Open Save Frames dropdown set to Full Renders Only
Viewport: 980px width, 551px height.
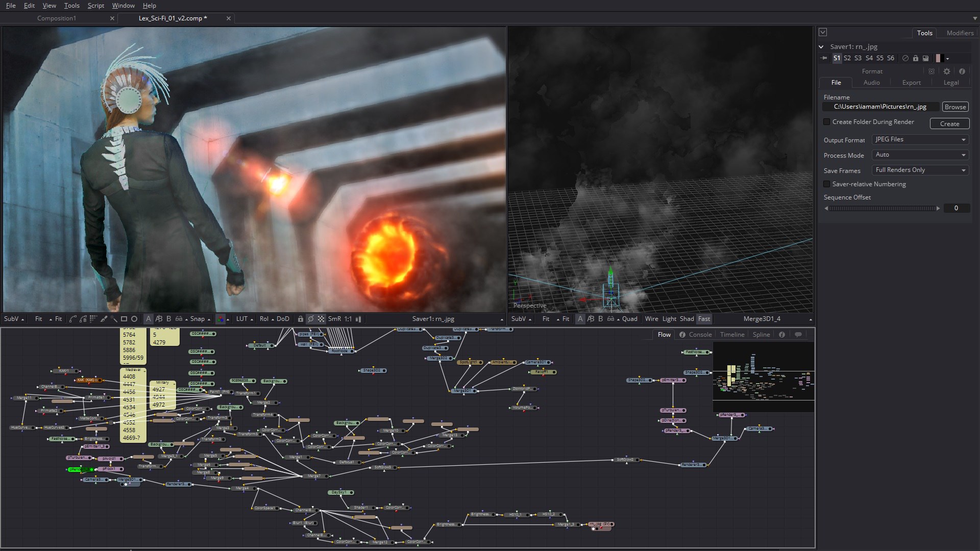920,170
